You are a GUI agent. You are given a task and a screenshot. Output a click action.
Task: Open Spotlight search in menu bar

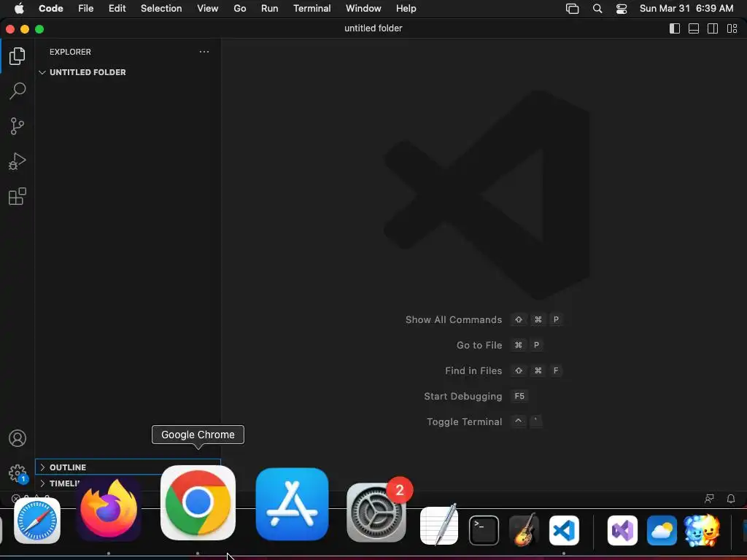597,9
